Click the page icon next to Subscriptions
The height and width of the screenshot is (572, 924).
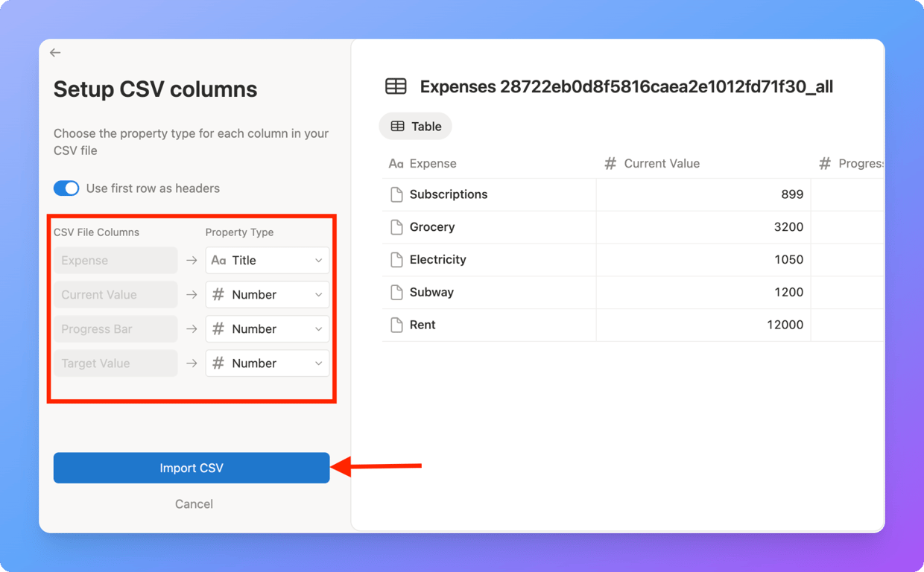pyautogui.click(x=396, y=194)
